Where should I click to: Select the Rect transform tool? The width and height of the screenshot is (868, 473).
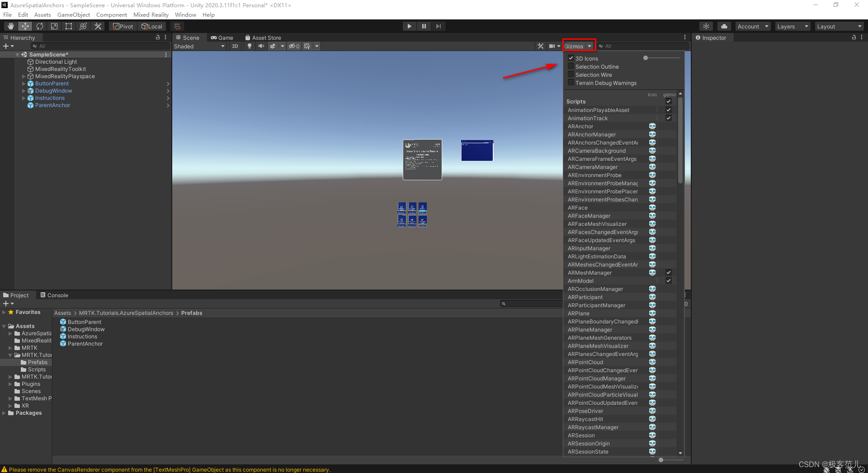click(69, 26)
